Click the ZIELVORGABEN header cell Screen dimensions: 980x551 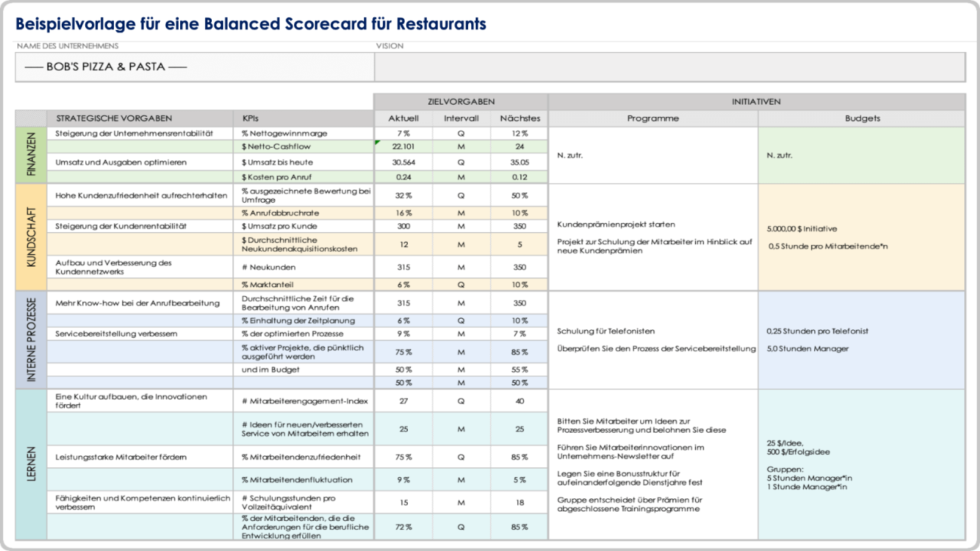461,100
